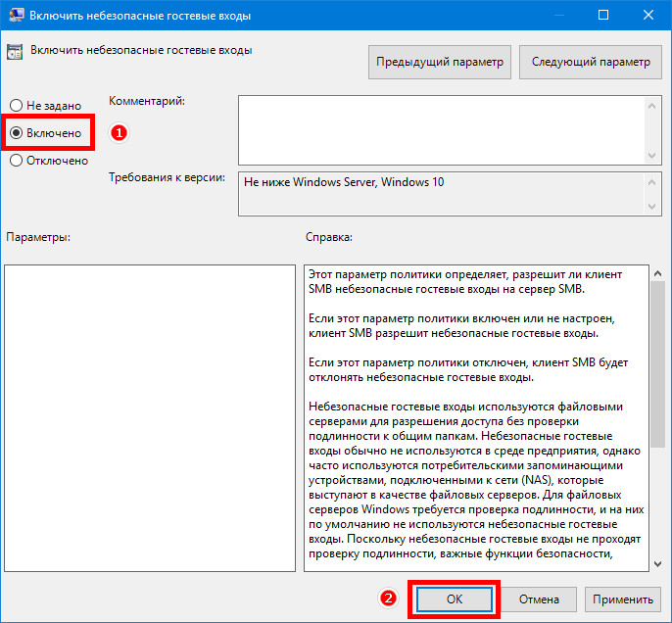The image size is (672, 623).
Task: Click inside the 'Комментарий' text box
Action: 442,130
